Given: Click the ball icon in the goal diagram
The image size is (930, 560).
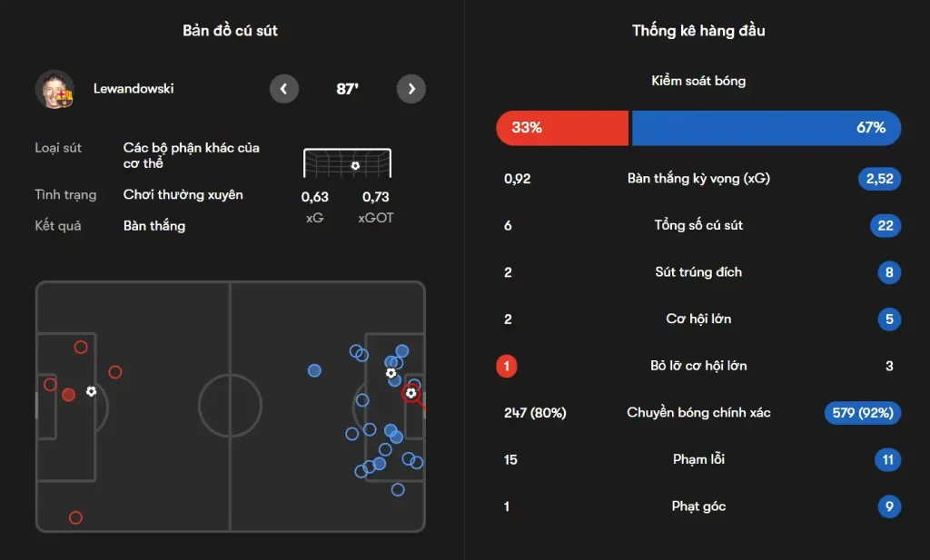Looking at the screenshot, I should click(355, 165).
